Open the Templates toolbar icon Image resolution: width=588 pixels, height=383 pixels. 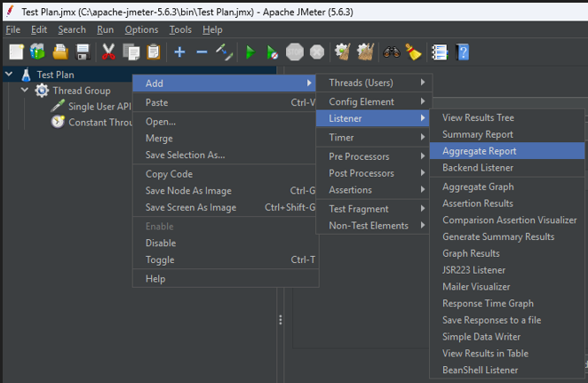pos(37,52)
